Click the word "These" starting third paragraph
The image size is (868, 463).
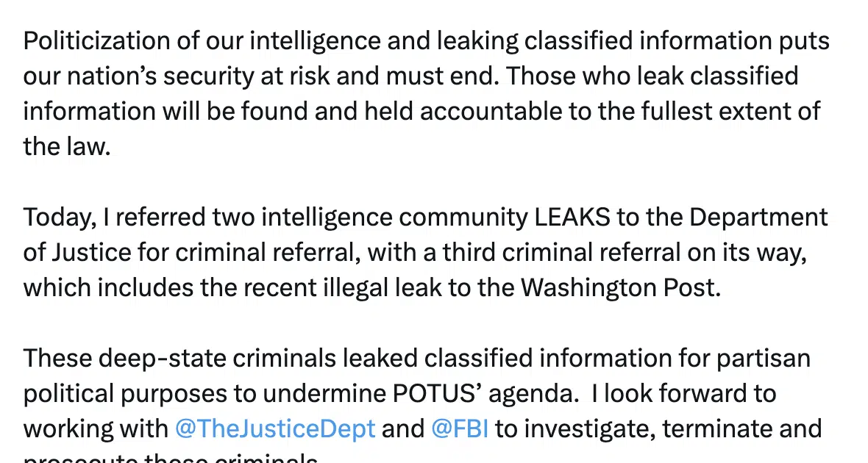(x=57, y=359)
